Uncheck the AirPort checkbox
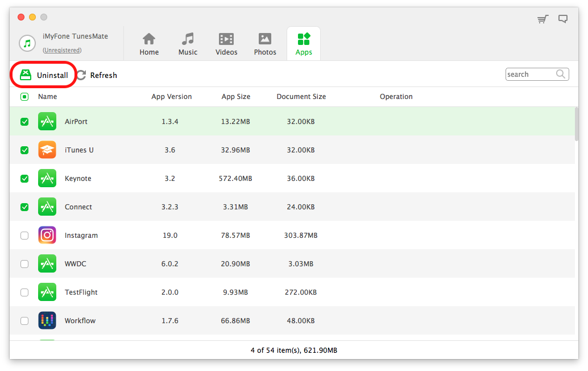The width and height of the screenshot is (588, 371). (x=24, y=122)
